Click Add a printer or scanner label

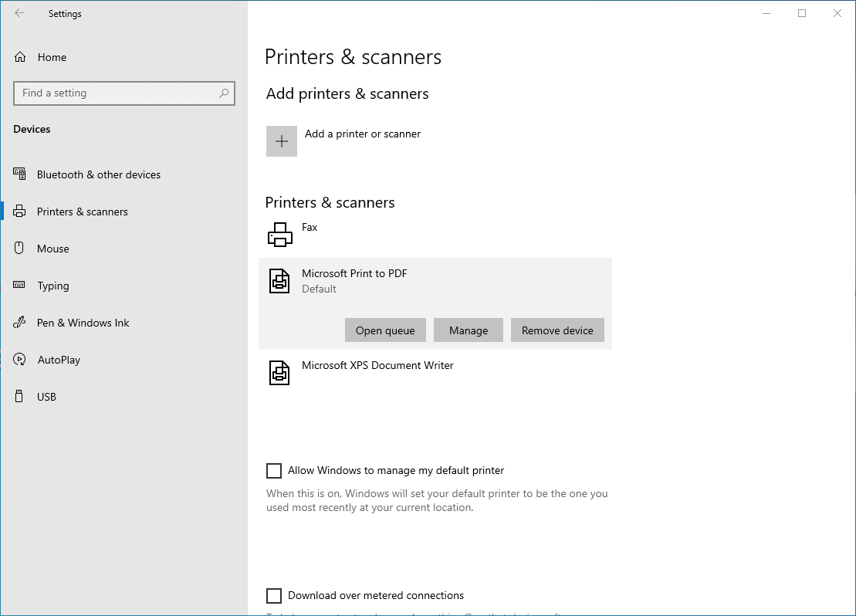[x=363, y=134]
